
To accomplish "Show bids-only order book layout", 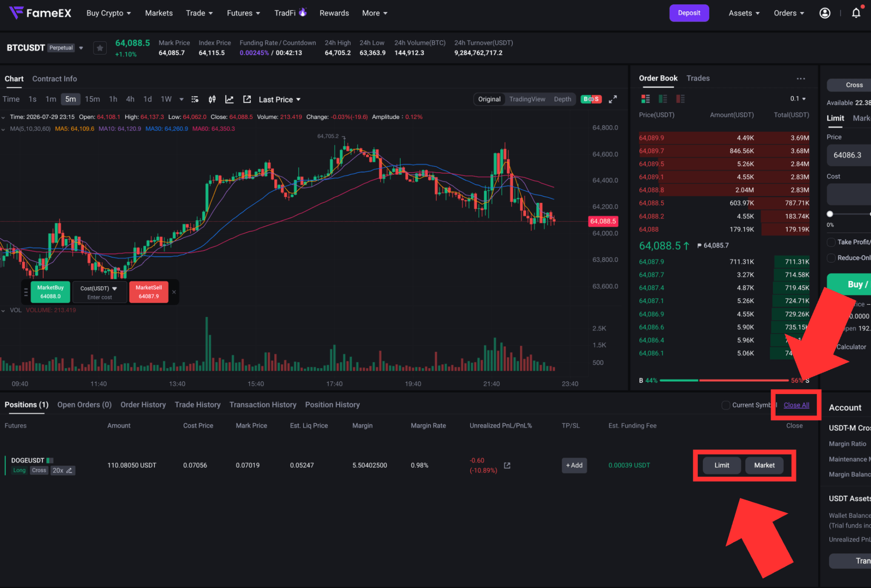I will pyautogui.click(x=663, y=99).
